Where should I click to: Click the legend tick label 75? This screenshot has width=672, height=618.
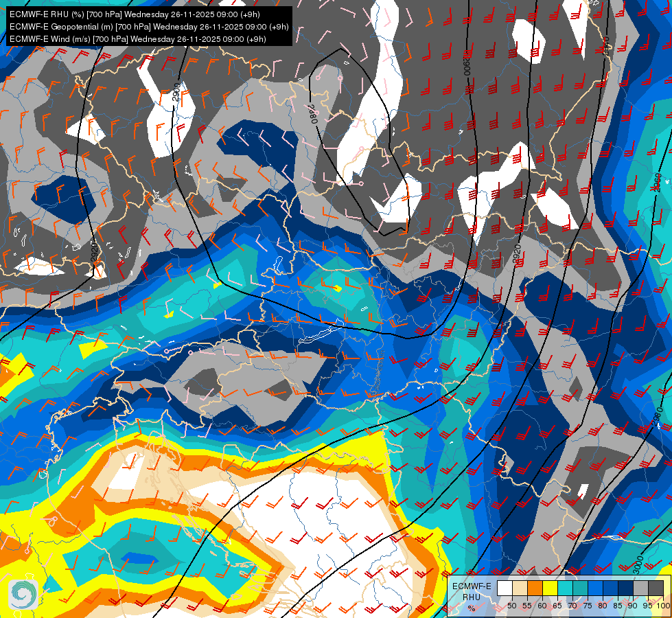click(587, 606)
